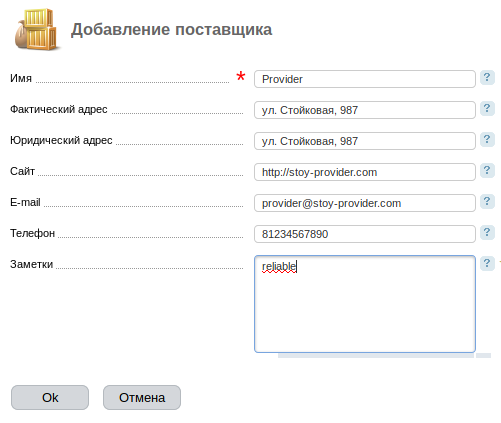Show the Телефон field help tooltip icon
Viewport: 501px width, 423px height.
point(487,233)
